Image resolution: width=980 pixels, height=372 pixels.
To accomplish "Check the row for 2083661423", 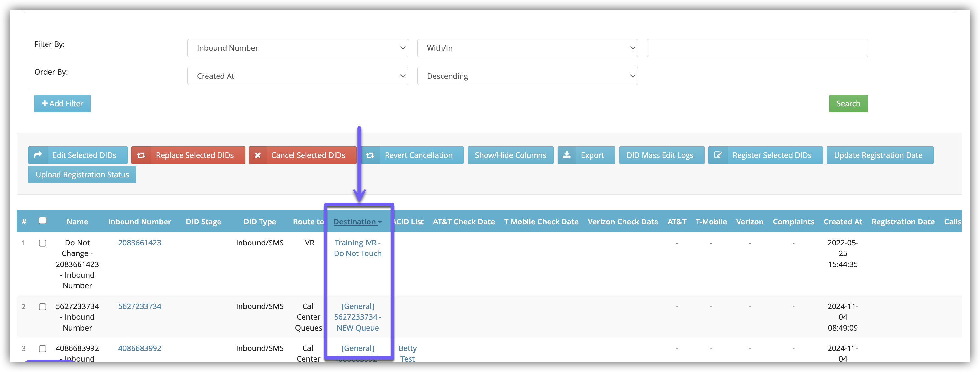I will coord(43,243).
